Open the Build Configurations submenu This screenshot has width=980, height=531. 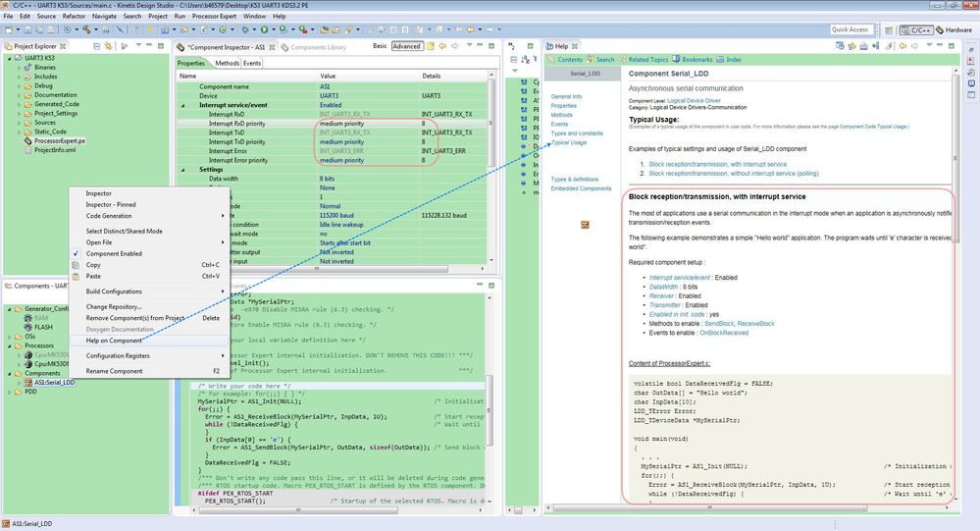[149, 292]
